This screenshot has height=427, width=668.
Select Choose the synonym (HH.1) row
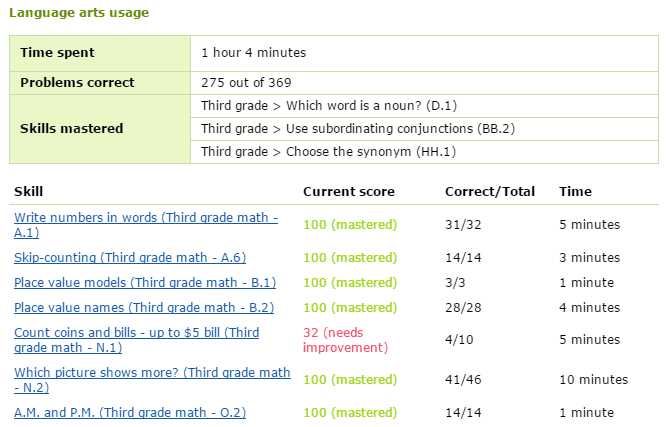tap(424, 152)
